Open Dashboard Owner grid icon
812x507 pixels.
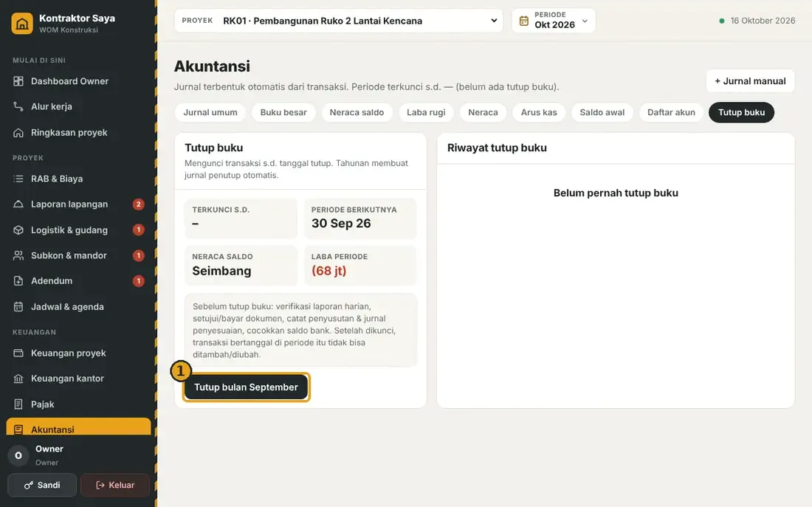(18, 81)
